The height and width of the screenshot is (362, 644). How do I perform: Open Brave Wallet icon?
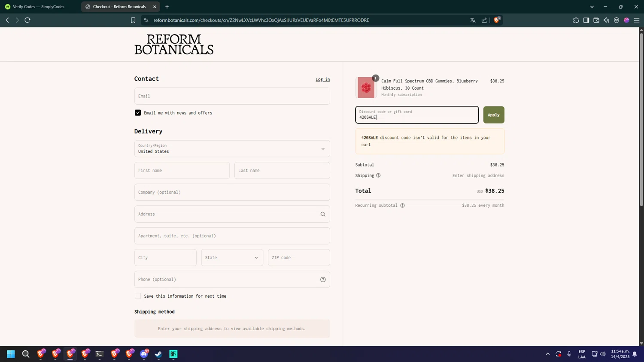click(596, 20)
